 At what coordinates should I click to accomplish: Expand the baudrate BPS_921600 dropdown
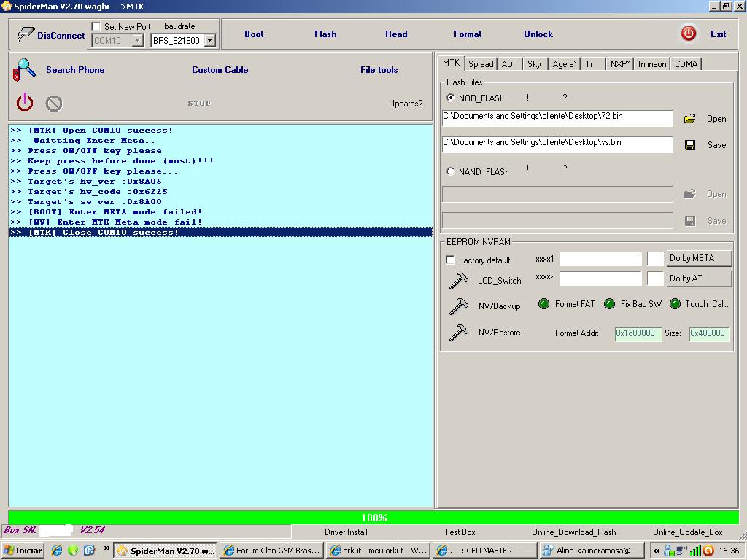[210, 41]
